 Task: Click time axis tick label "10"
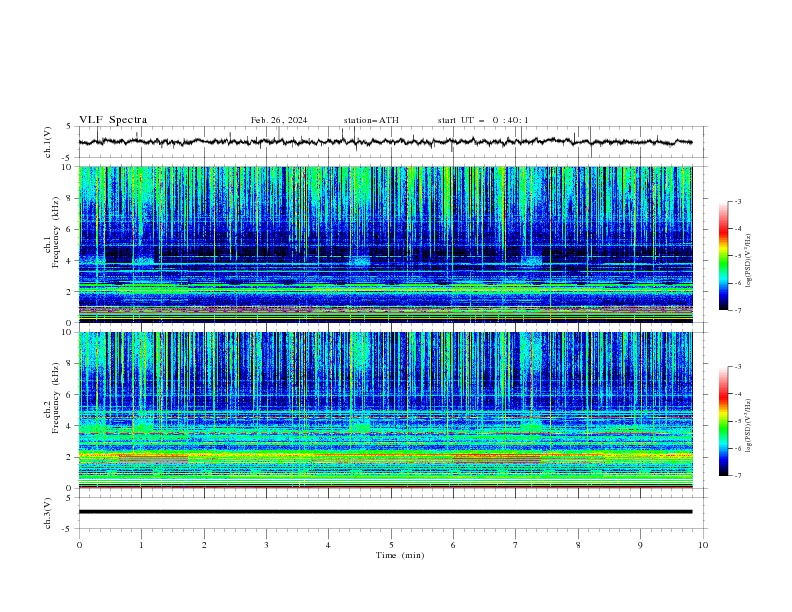click(x=703, y=545)
